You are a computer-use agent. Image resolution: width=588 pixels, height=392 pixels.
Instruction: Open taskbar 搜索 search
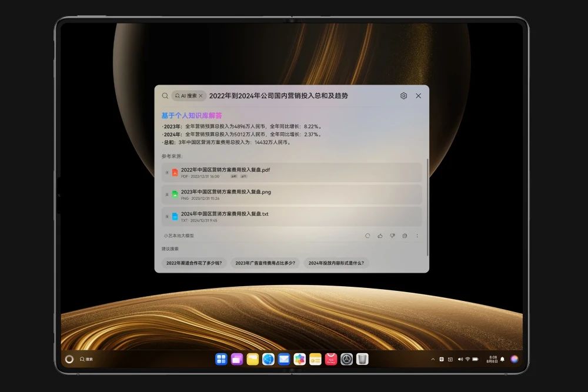pos(86,359)
